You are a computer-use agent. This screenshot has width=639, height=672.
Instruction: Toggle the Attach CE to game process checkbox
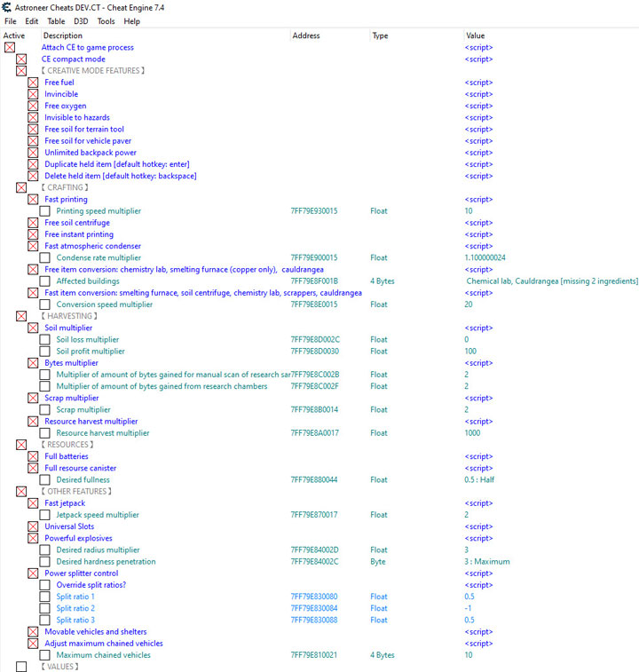10,47
